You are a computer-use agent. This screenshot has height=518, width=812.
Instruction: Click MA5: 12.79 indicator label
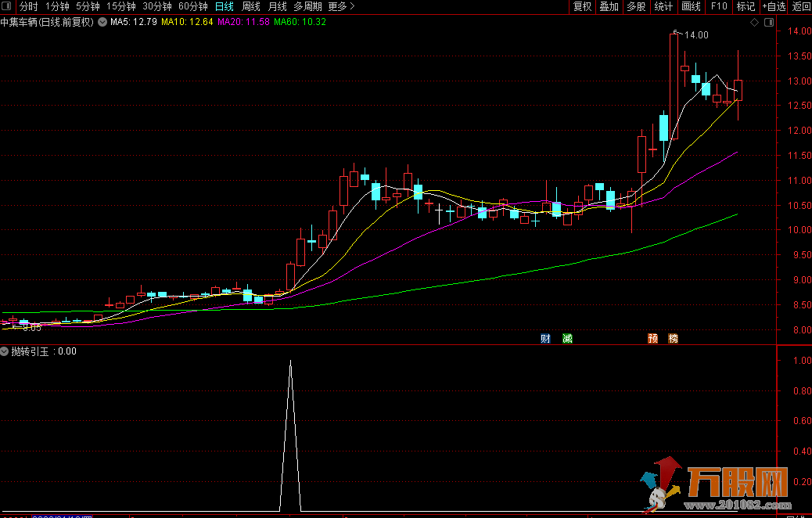click(x=134, y=22)
